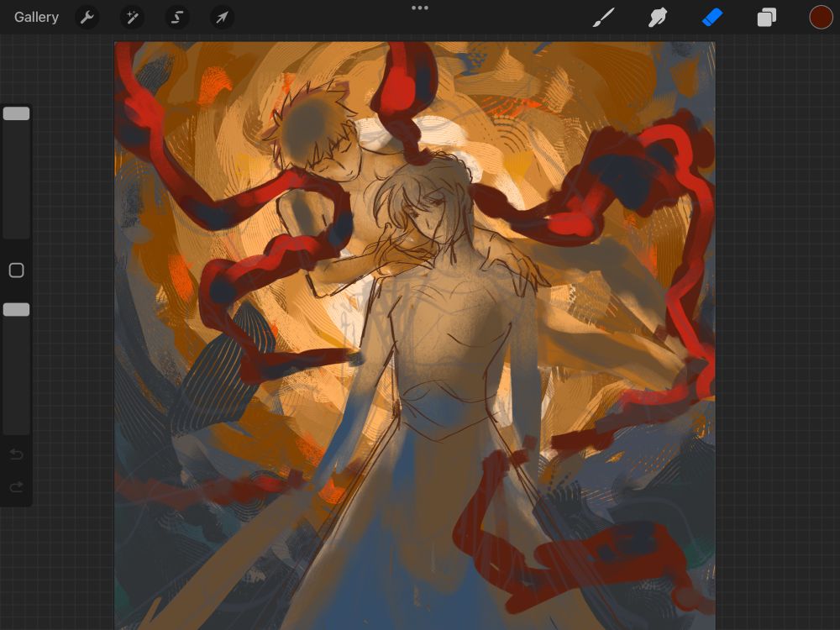The width and height of the screenshot is (840, 630).
Task: Tap the three-dot multitasking menu at top
Action: click(x=420, y=8)
